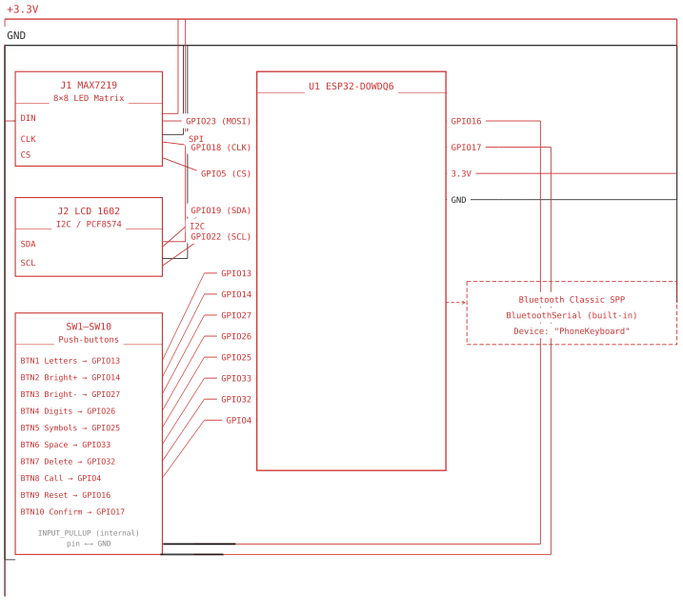This screenshot has height=616, width=683.
Task: Click the SW1–SW10 block title
Action: click(x=89, y=326)
